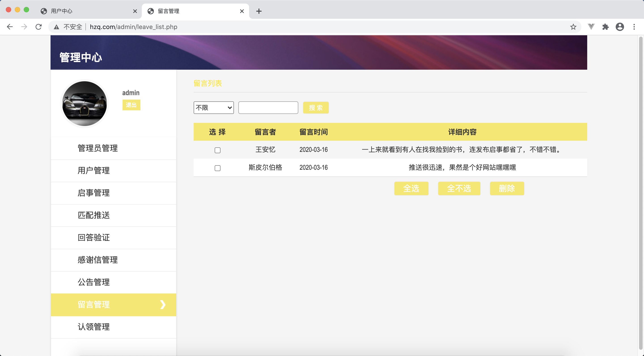Close the 用户中心 tab

coord(135,11)
